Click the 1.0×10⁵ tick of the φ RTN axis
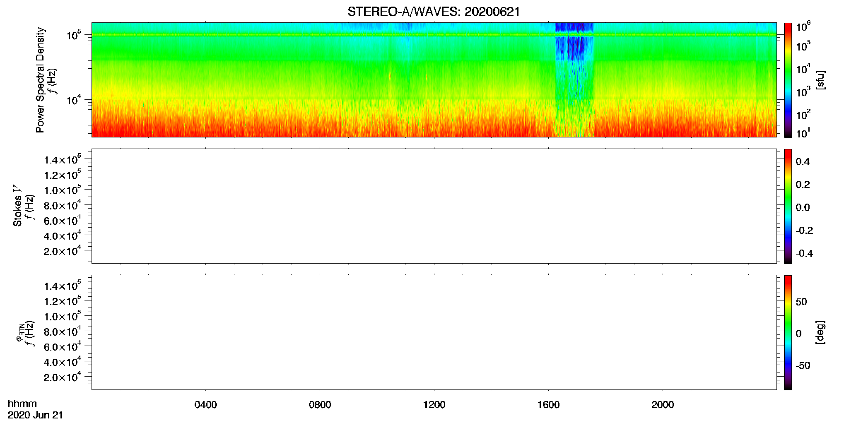The image size is (868, 447). click(x=63, y=316)
